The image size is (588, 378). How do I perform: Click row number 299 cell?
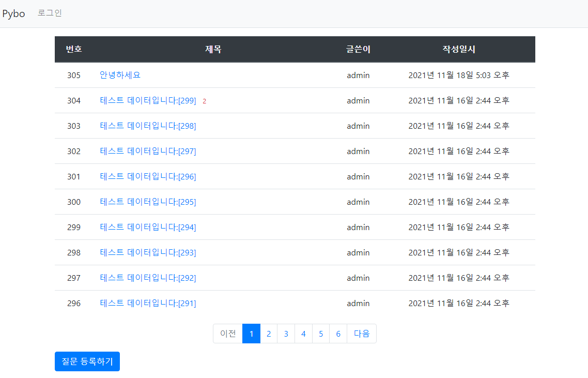(x=74, y=227)
